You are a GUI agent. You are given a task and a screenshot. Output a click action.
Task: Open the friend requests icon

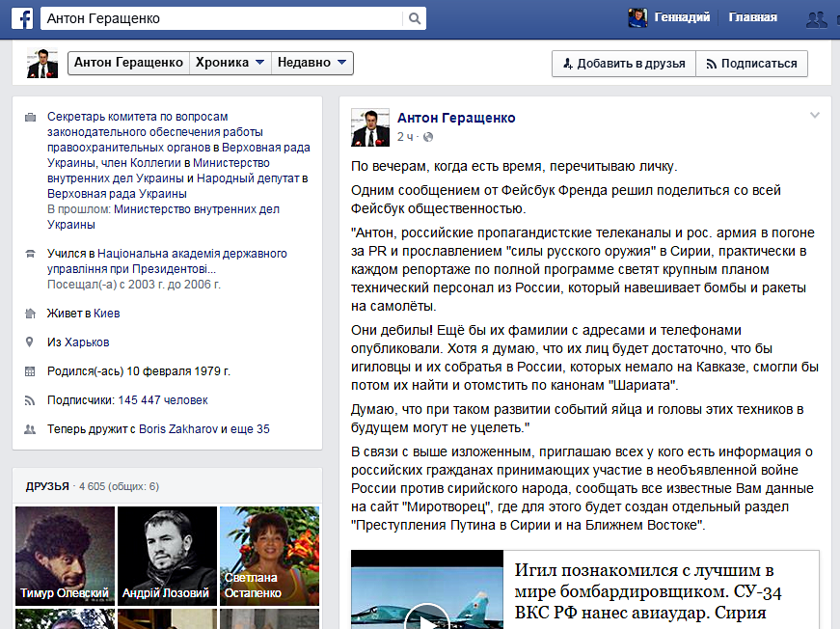pyautogui.click(x=817, y=18)
